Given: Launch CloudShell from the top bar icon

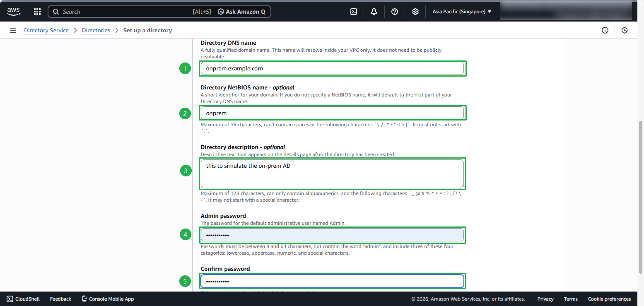Looking at the screenshot, I should (354, 12).
